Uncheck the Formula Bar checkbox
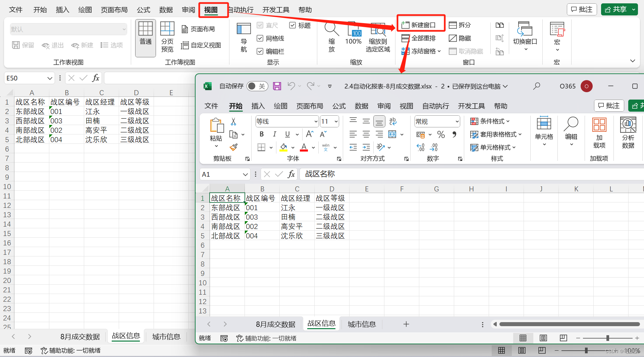 coord(260,51)
